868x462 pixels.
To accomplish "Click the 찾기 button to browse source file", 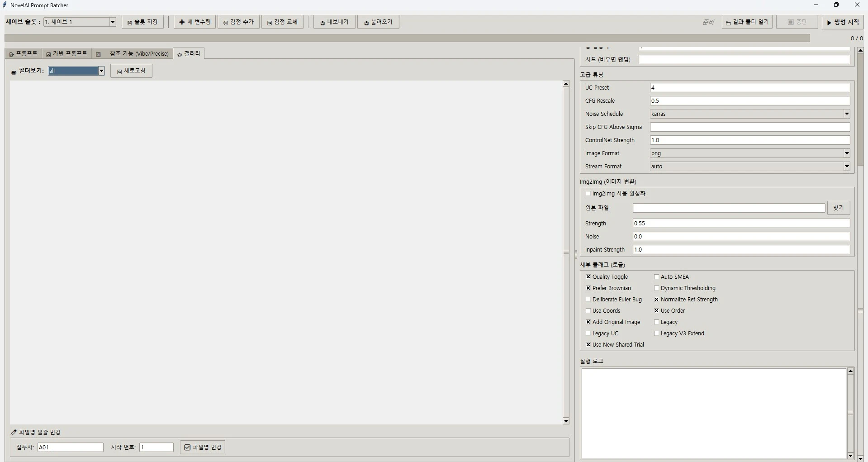I will tap(839, 208).
